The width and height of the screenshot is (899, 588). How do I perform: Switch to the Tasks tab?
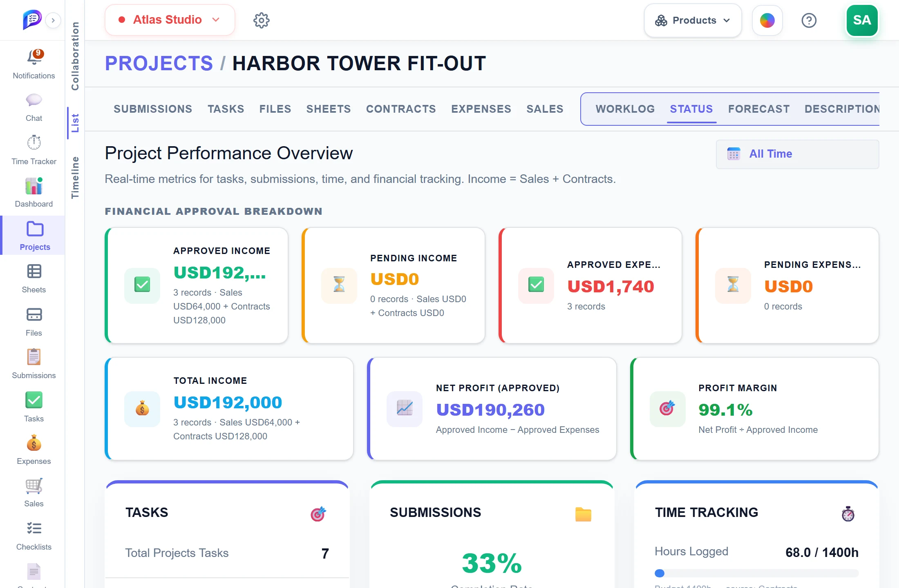[x=226, y=109]
